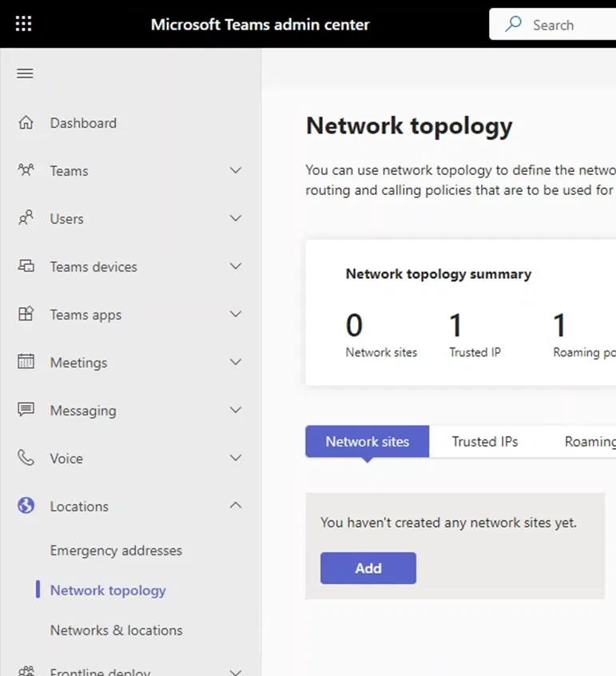Image resolution: width=616 pixels, height=676 pixels.
Task: Click the Dashboard home icon
Action: [26, 123]
